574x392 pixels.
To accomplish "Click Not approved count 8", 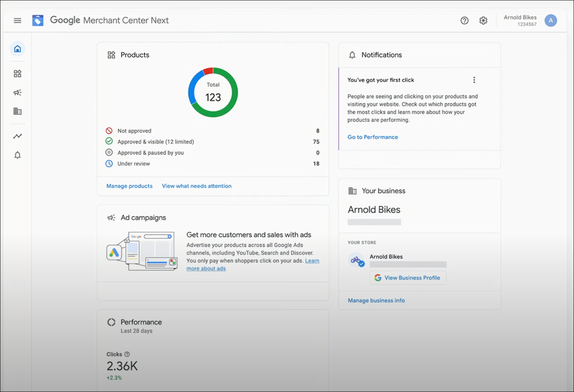I will 318,131.
